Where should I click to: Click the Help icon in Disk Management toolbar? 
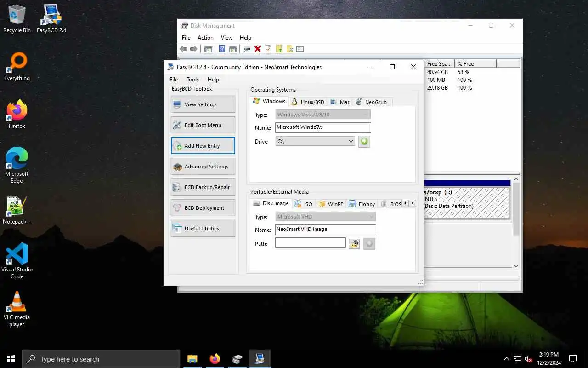[222, 49]
